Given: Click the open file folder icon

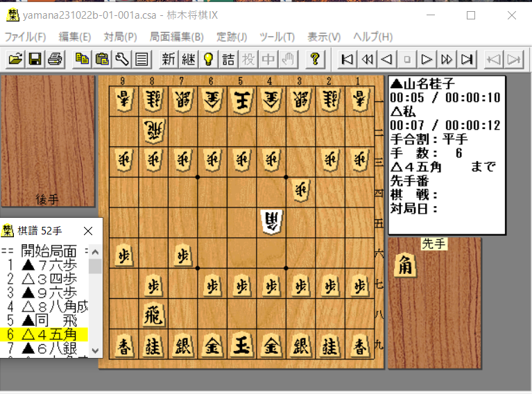Looking at the screenshot, I should tap(15, 59).
